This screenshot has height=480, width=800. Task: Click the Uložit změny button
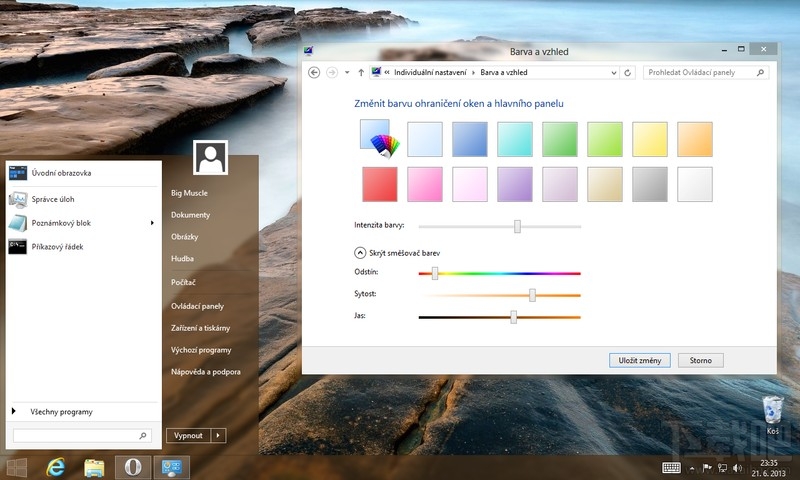[639, 360]
